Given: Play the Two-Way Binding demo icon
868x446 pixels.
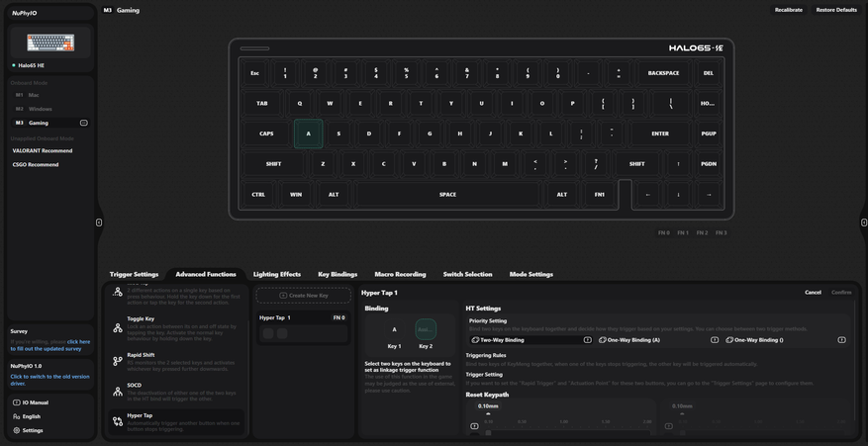Looking at the screenshot, I should point(587,340).
